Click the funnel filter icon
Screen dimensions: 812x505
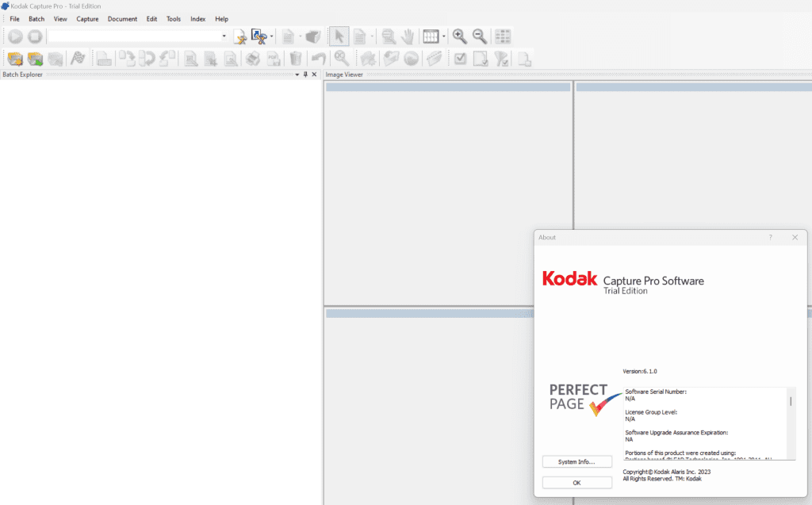pyautogui.click(x=501, y=59)
